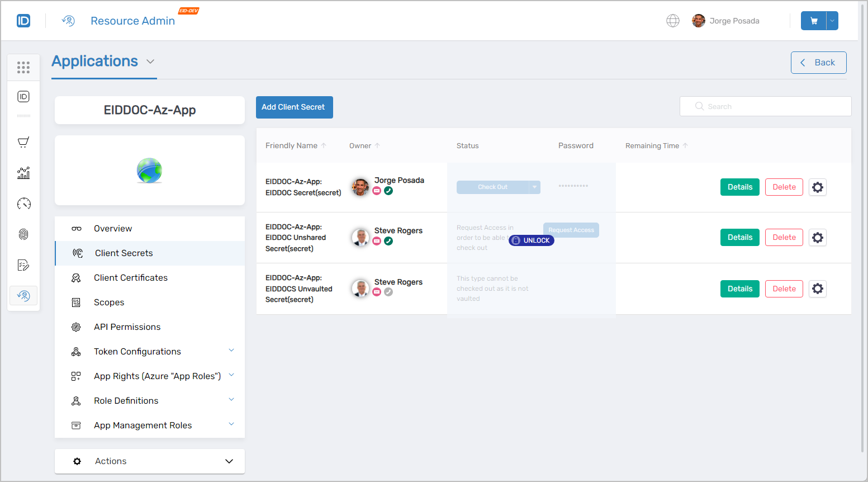
Task: Click the blue cart button in header
Action: coord(814,21)
